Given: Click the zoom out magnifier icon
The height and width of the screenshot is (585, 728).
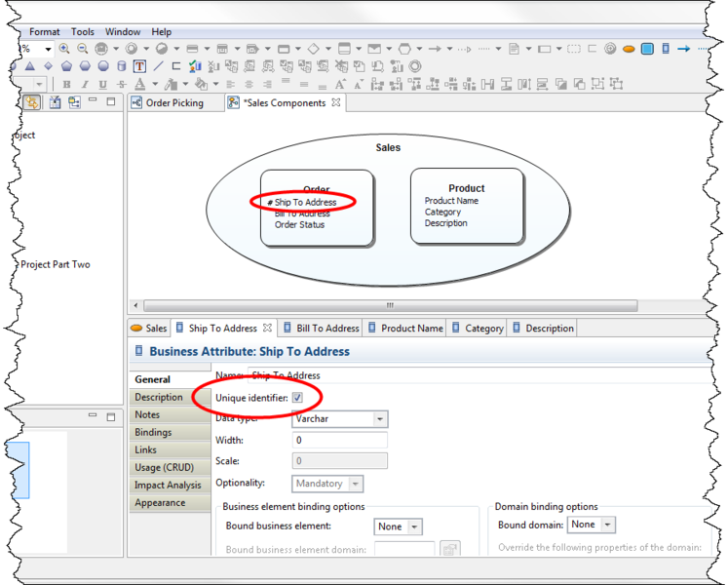Looking at the screenshot, I should [82, 49].
